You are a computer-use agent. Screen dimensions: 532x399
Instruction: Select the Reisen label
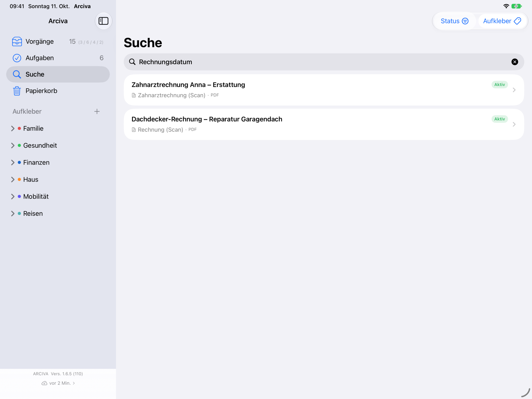pyautogui.click(x=33, y=214)
